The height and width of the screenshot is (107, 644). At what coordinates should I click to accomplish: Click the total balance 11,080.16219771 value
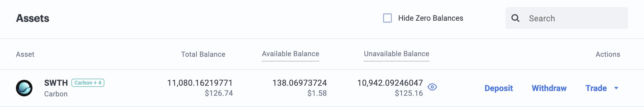pos(200,83)
